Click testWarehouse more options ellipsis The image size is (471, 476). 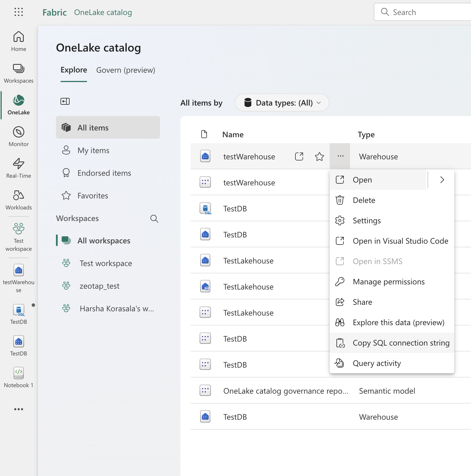[x=340, y=156]
